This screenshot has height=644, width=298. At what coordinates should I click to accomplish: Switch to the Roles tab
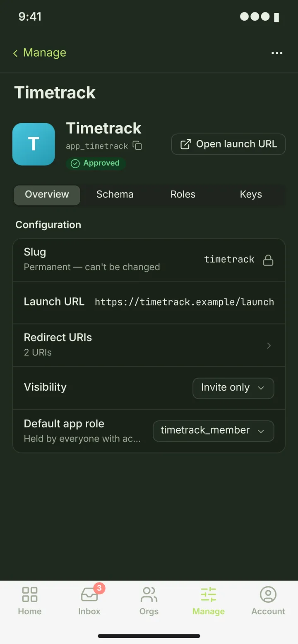(x=183, y=195)
